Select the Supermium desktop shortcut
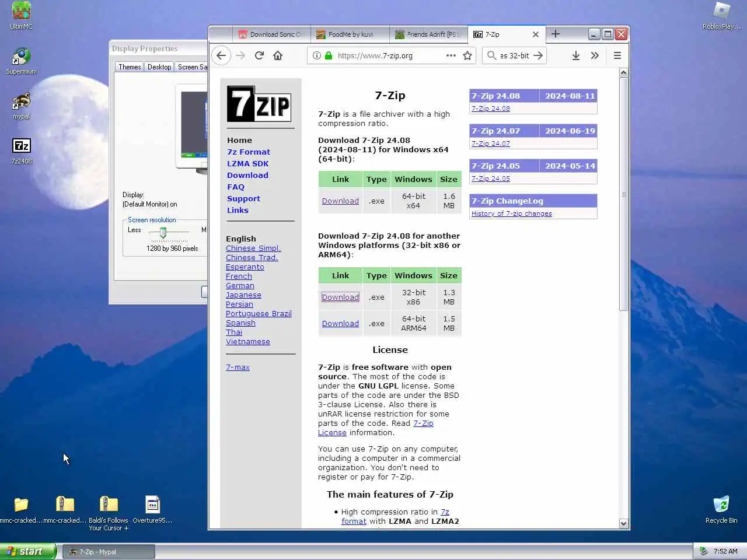Viewport: 747px width, 560px height. coord(21,61)
